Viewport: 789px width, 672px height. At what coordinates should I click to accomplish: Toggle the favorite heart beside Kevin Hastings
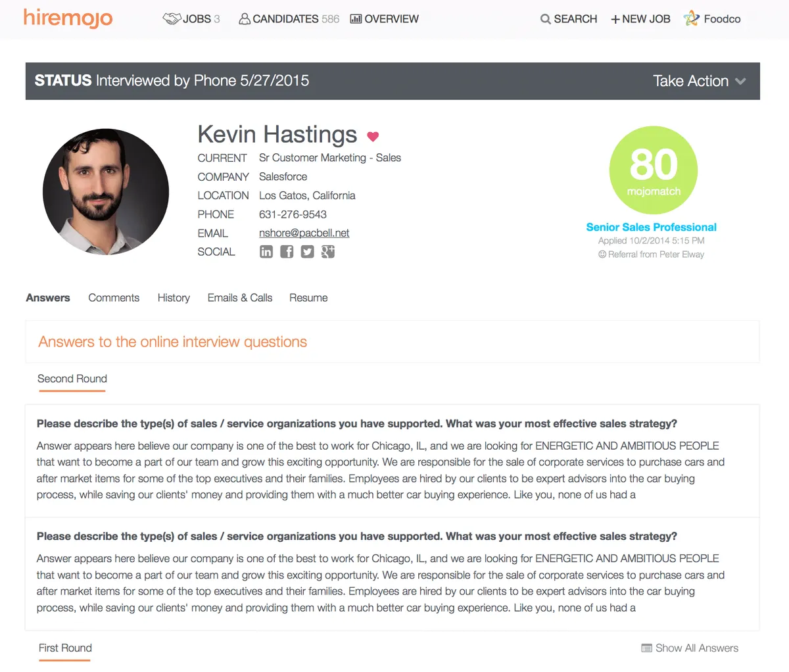(373, 137)
